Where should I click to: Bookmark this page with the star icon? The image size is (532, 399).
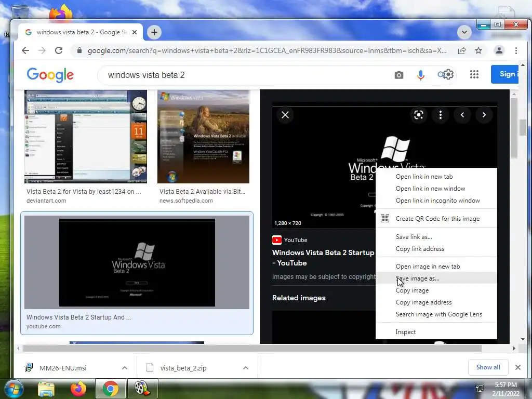point(478,50)
